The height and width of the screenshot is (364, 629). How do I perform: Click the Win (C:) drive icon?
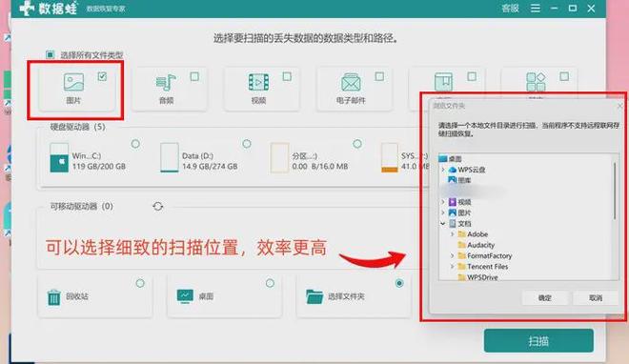point(59,158)
